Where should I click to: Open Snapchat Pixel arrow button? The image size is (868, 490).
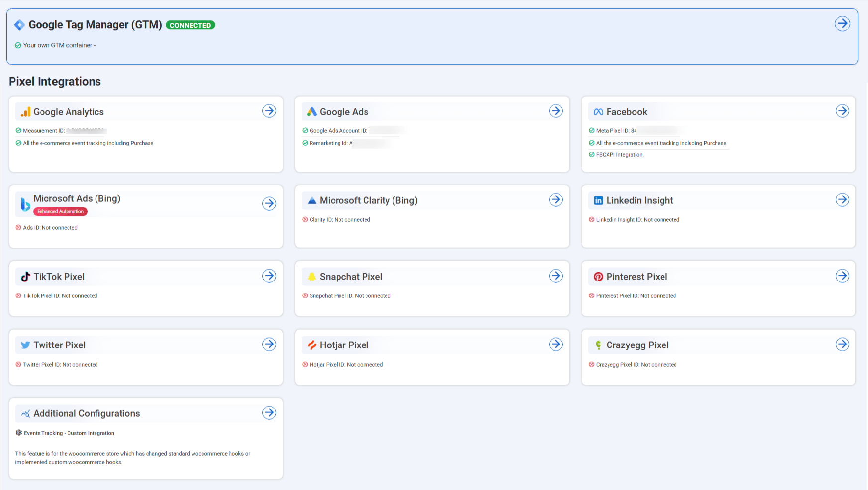[x=556, y=276]
